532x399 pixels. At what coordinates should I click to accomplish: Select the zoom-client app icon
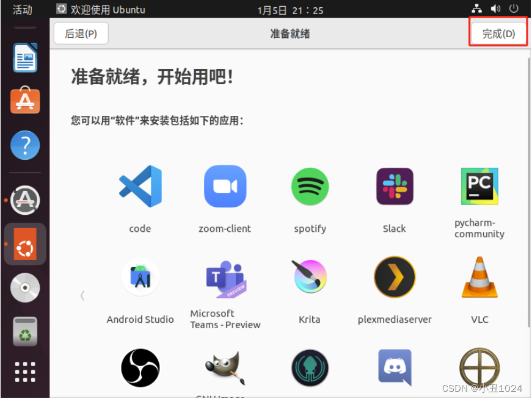coord(225,186)
